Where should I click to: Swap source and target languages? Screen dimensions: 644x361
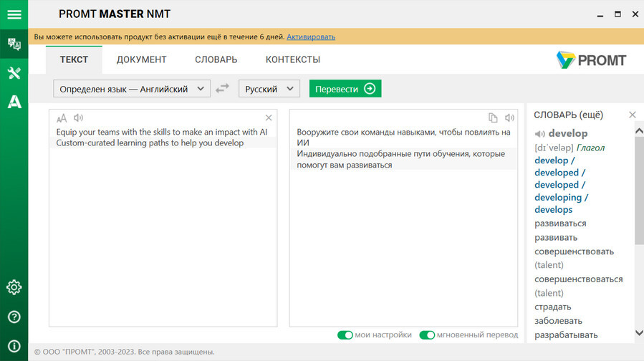click(222, 88)
